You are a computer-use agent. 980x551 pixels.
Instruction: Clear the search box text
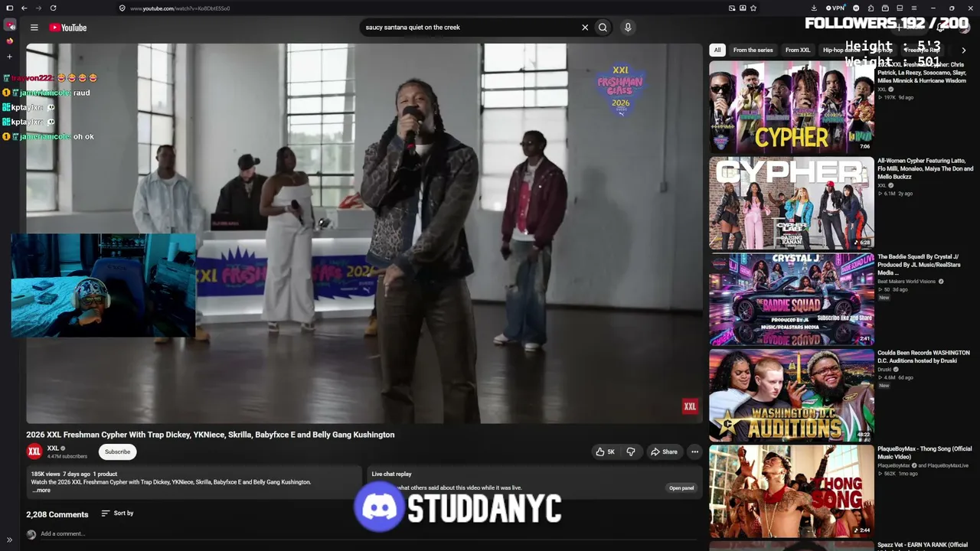click(585, 28)
